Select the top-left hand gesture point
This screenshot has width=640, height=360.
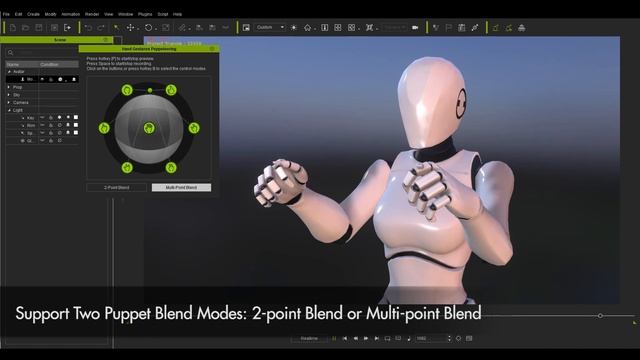click(127, 90)
